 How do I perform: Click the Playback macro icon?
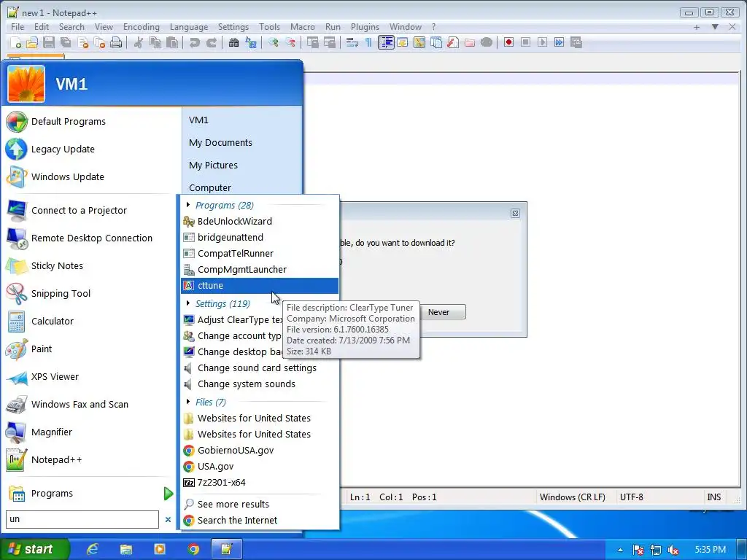(542, 43)
